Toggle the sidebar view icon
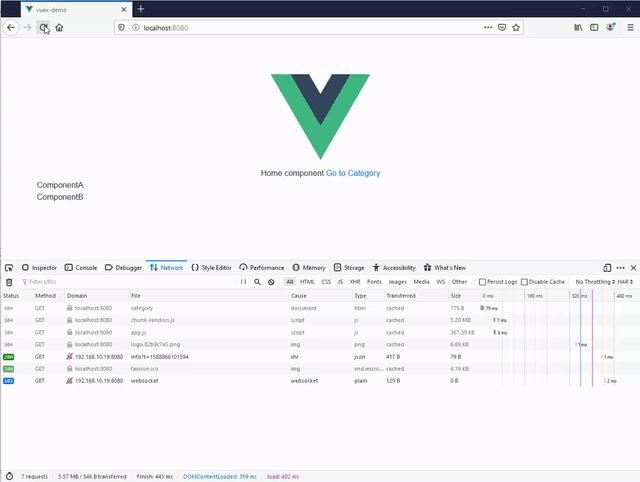This screenshot has height=482, width=640. tap(594, 28)
